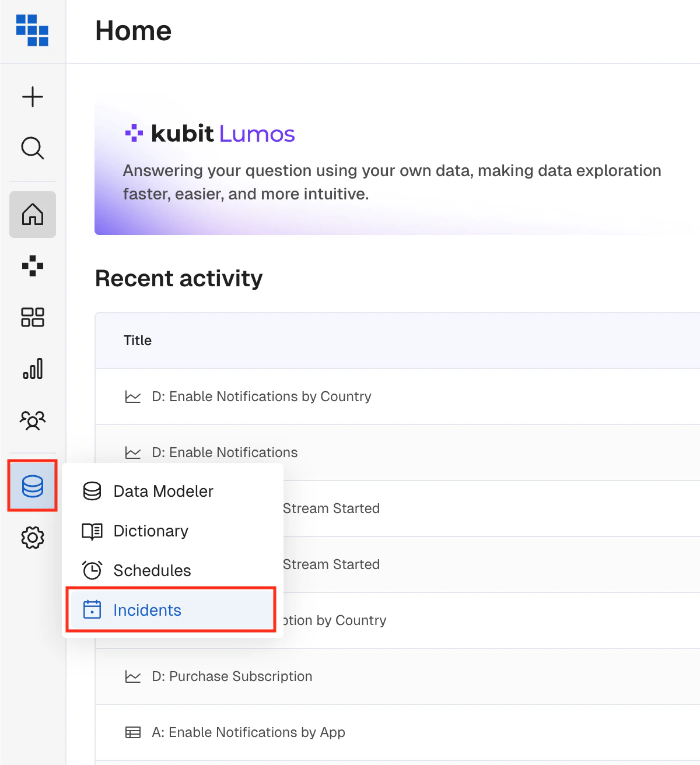Viewport: 700px width, 765px height.
Task: Open the bar chart reports icon
Action: coord(33,369)
